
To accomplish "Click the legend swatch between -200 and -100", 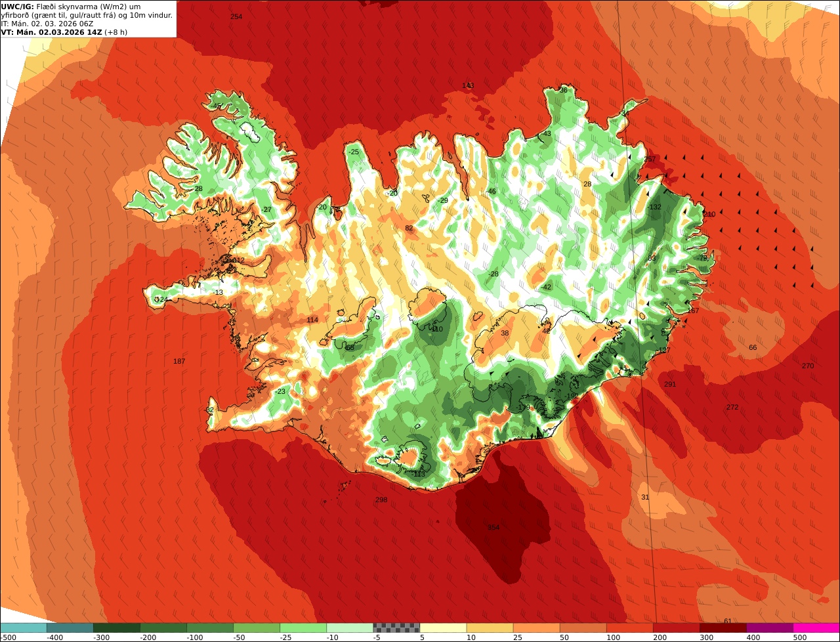I will (x=163, y=628).
